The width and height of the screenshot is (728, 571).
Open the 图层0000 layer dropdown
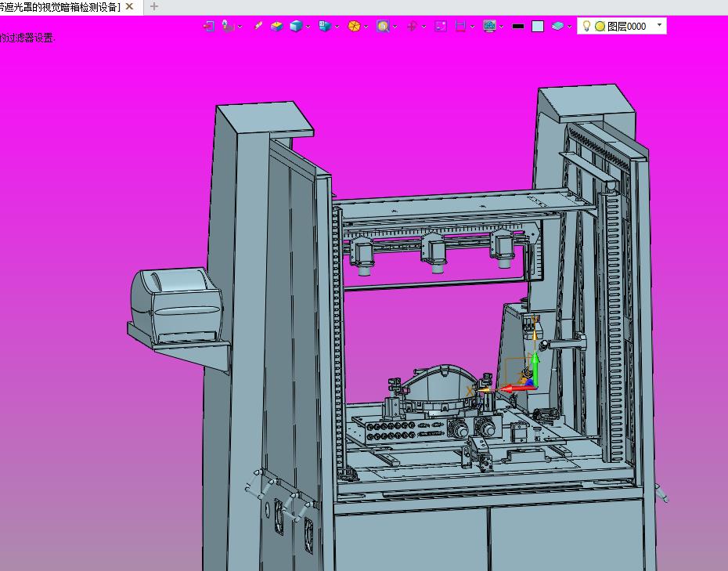point(659,25)
